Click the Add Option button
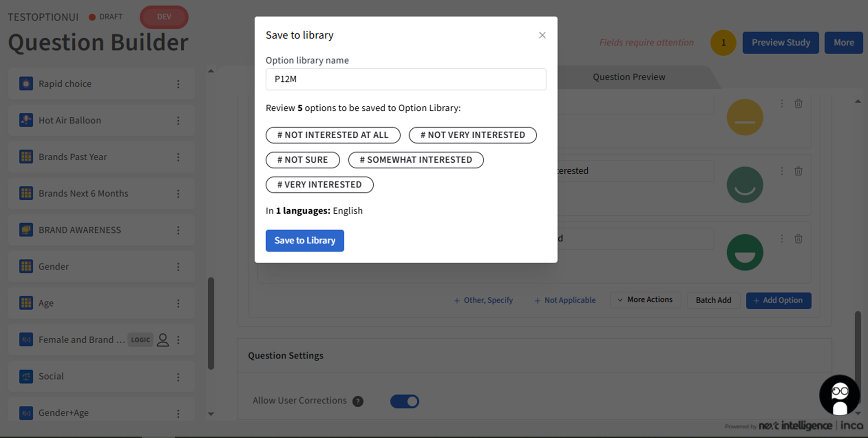Screen dimensions: 868x438 (778, 300)
